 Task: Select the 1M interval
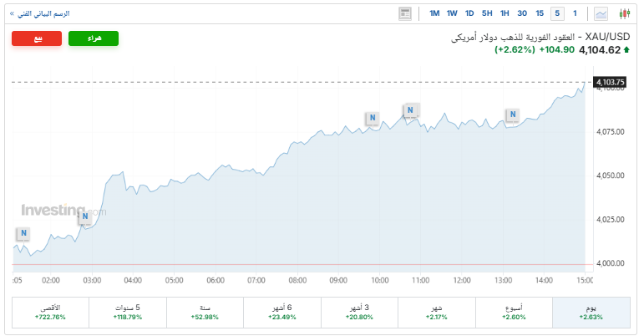point(434,13)
